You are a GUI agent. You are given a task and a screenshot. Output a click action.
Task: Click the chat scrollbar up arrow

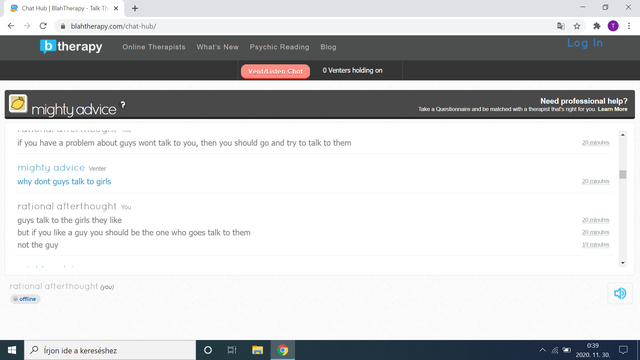tap(622, 135)
